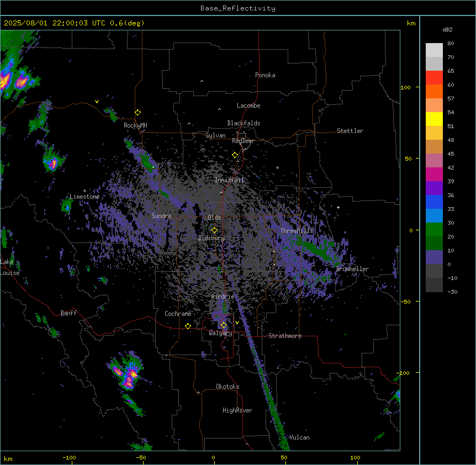Click the white asterisk marker east of Innisfail
The image size is (476, 465).
277,167
